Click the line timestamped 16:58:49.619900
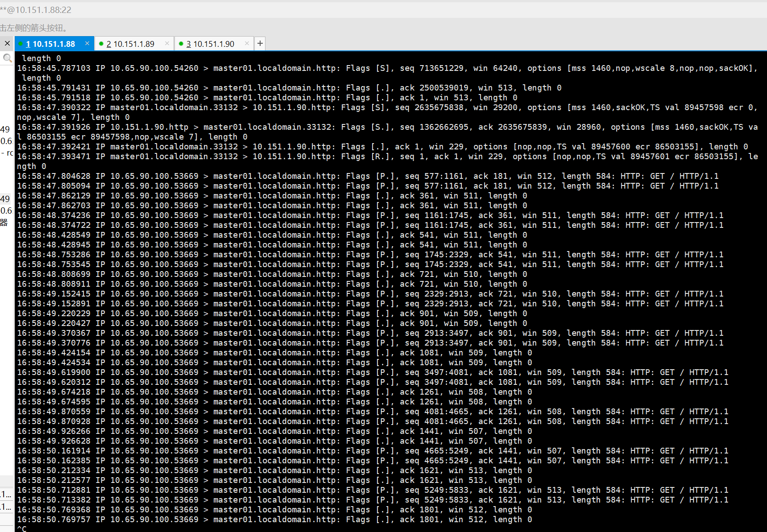Screen dimensions: 767x532 [x=373, y=372]
